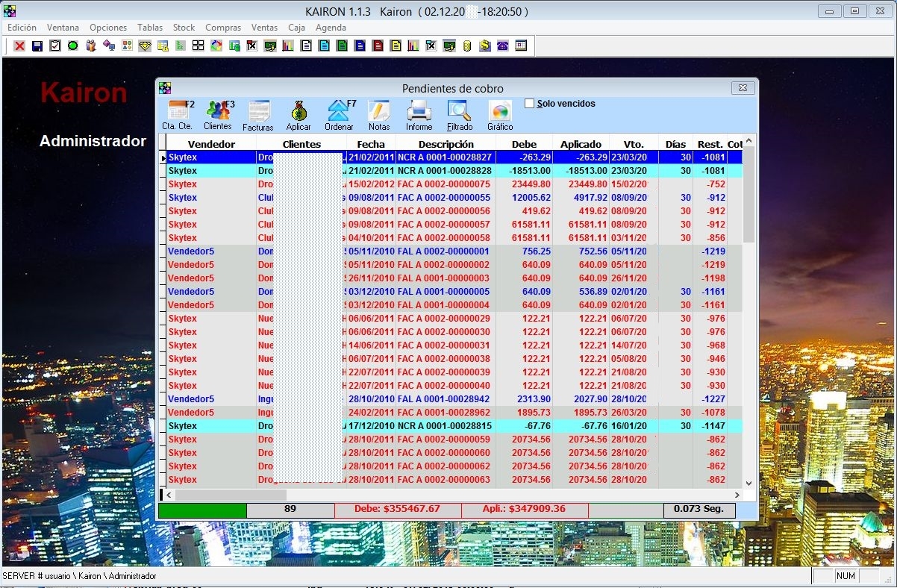Click the purple telephone toolbar icon

point(502,46)
